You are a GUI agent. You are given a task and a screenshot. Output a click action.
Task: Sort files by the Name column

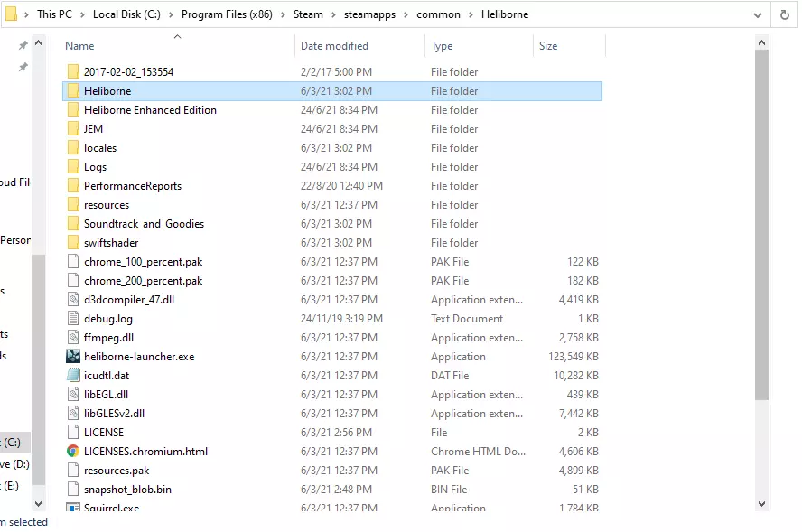tap(79, 45)
